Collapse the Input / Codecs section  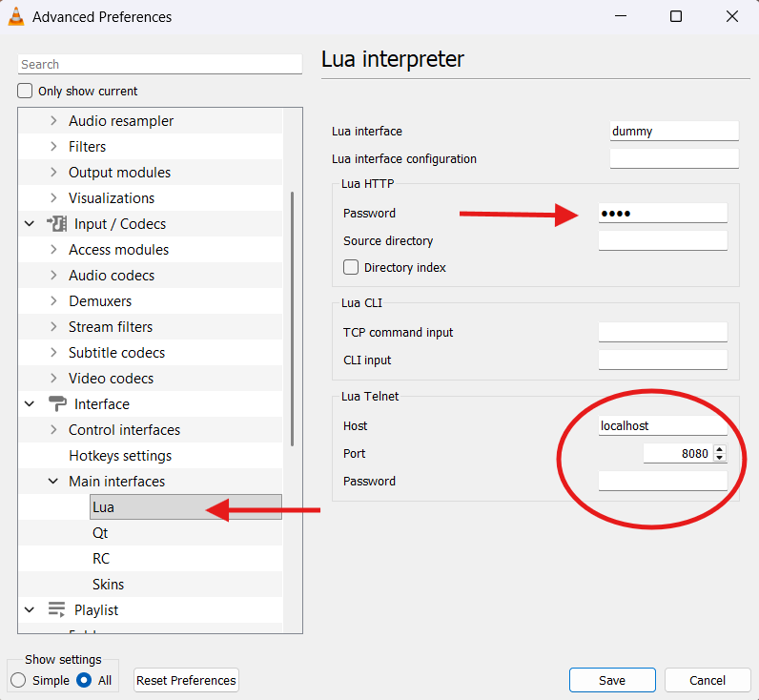[30, 224]
